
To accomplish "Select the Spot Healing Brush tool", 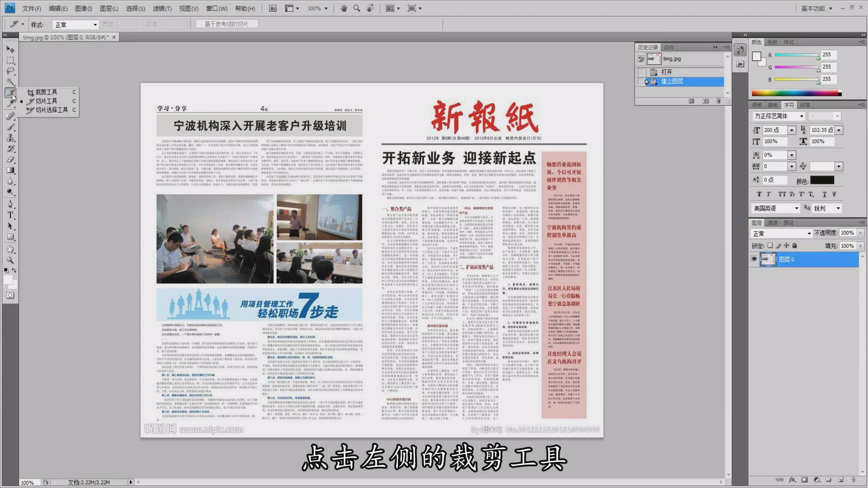I will [x=10, y=116].
